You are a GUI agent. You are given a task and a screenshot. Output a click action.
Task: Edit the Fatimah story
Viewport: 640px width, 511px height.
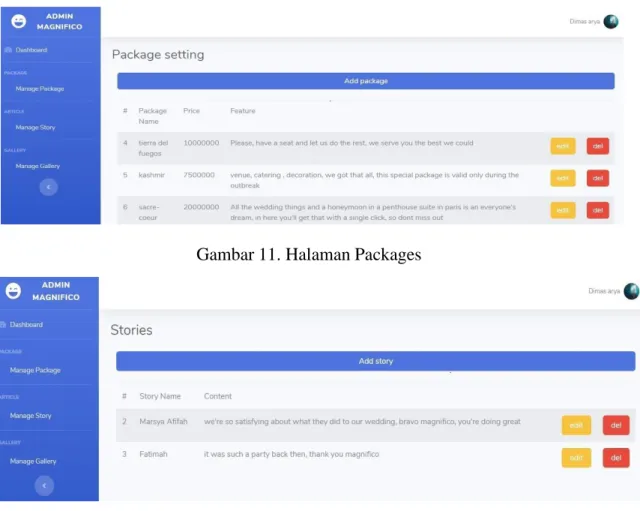point(576,458)
